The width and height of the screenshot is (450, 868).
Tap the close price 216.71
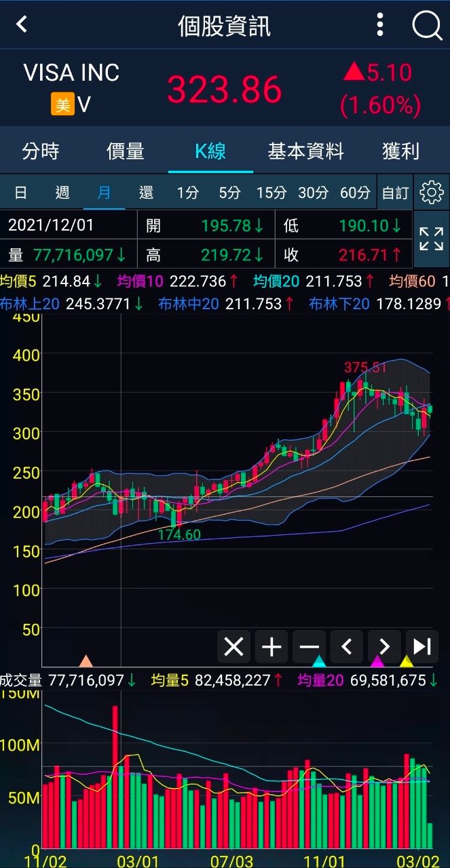(370, 255)
